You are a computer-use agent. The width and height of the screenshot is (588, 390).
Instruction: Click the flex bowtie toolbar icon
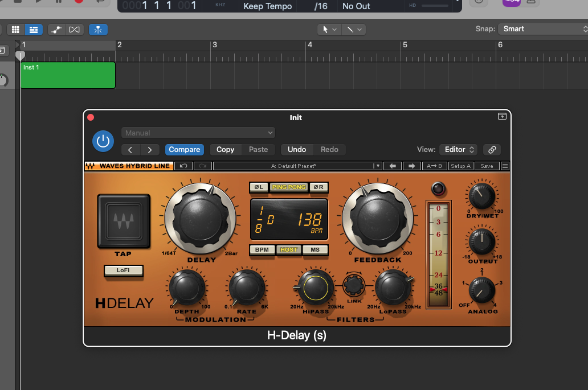[x=75, y=30]
